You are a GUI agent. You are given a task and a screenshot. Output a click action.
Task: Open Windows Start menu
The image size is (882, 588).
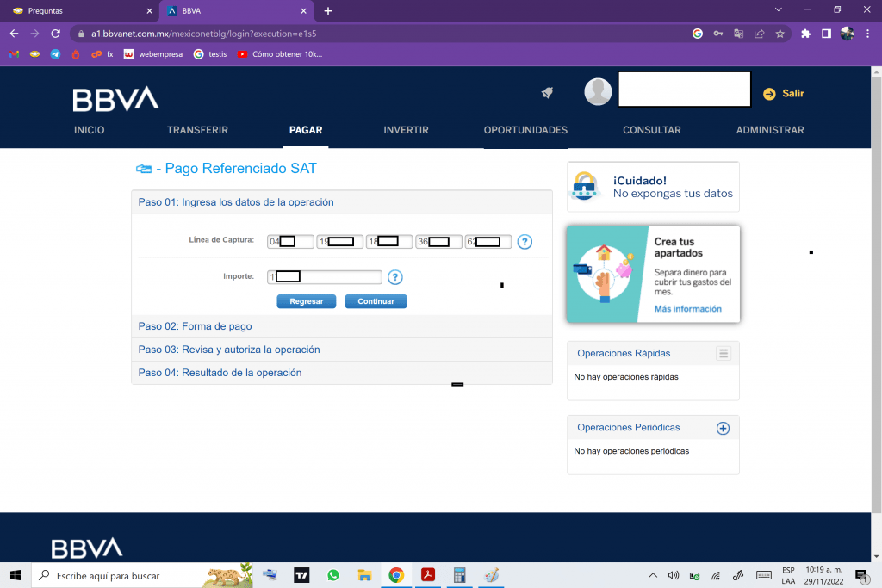(x=16, y=575)
